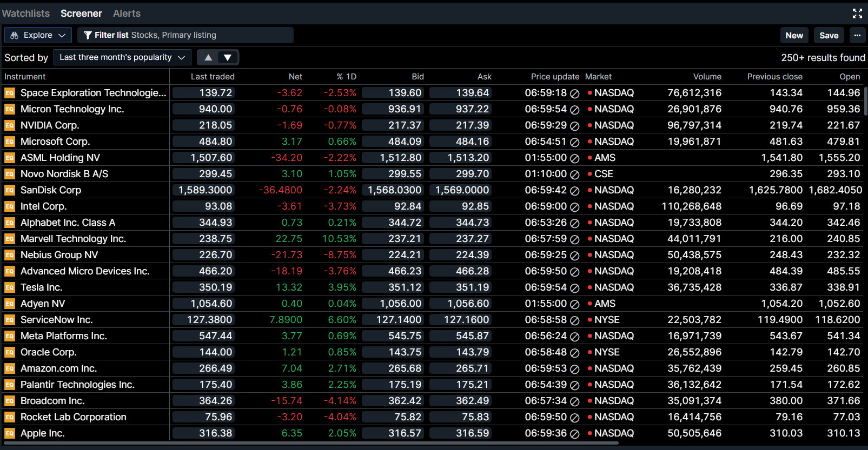Sort the list in descending order

click(228, 57)
